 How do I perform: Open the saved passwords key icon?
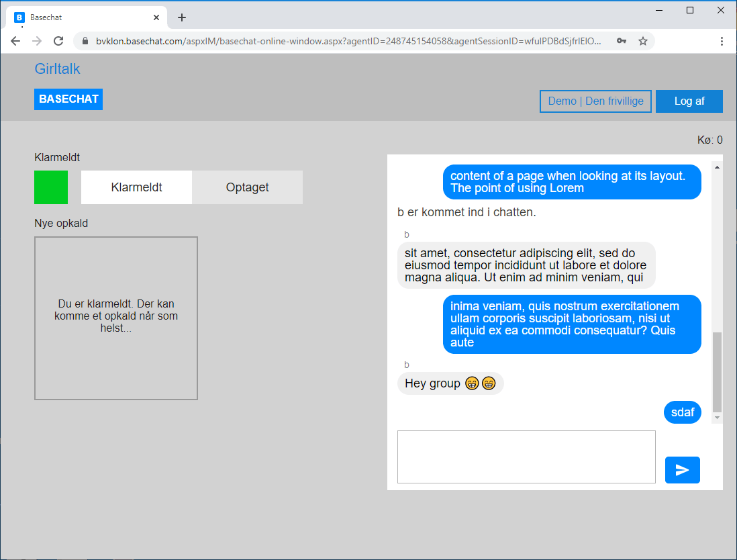click(x=622, y=41)
